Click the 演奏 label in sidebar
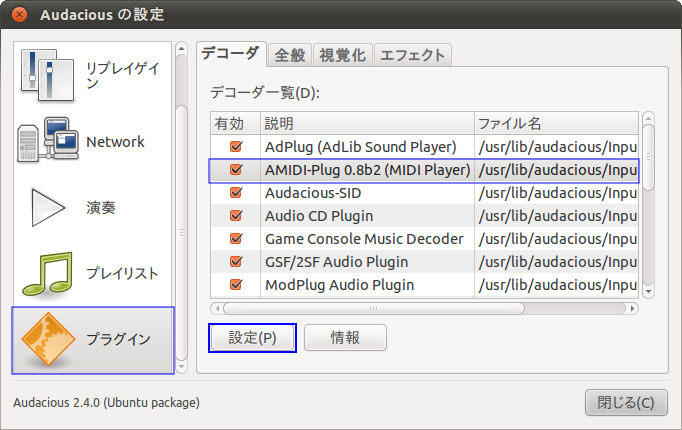This screenshot has width=682, height=430. pyautogui.click(x=101, y=208)
